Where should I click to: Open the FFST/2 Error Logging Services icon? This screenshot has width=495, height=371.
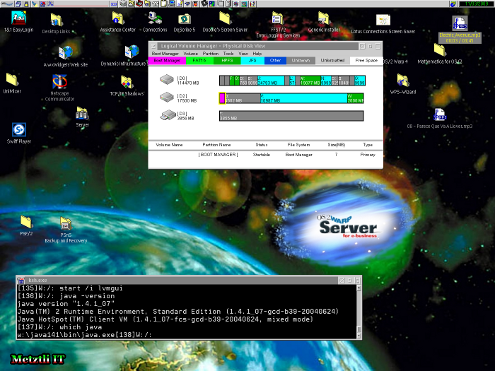point(278,19)
